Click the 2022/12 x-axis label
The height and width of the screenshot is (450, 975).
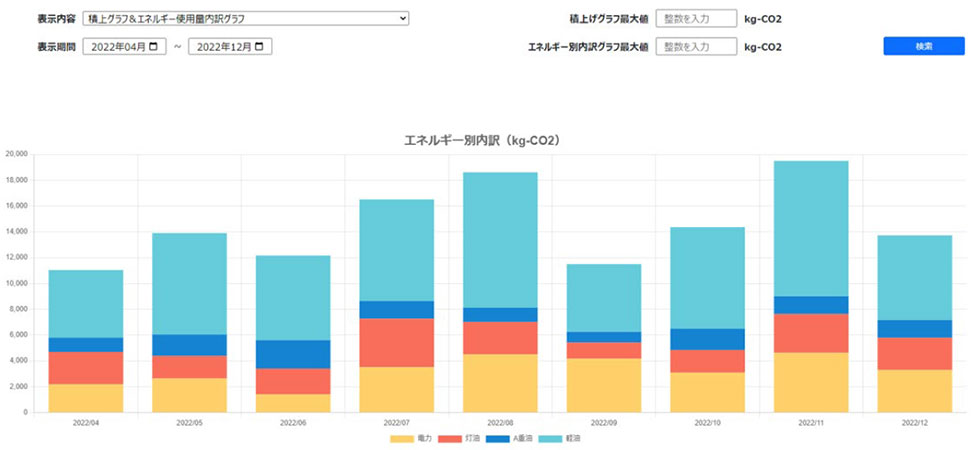click(915, 423)
